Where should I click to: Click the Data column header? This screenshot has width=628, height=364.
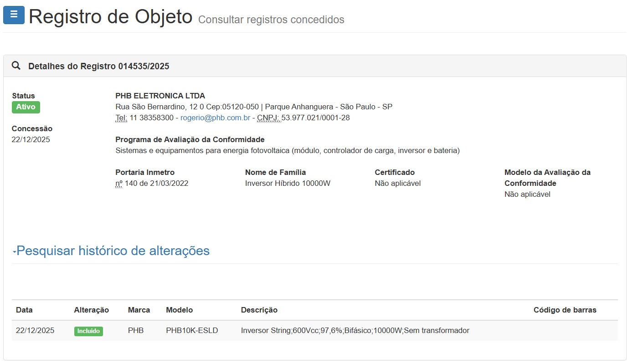point(24,310)
